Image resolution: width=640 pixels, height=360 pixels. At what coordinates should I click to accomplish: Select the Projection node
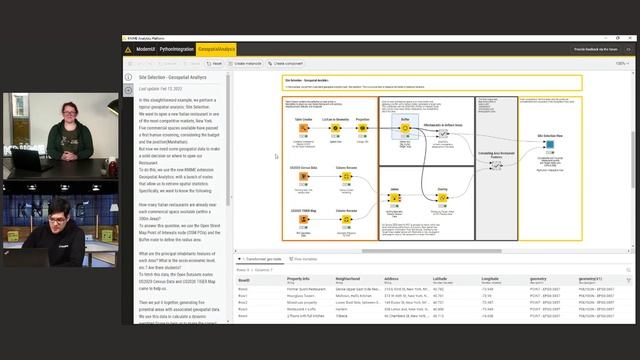click(x=362, y=128)
